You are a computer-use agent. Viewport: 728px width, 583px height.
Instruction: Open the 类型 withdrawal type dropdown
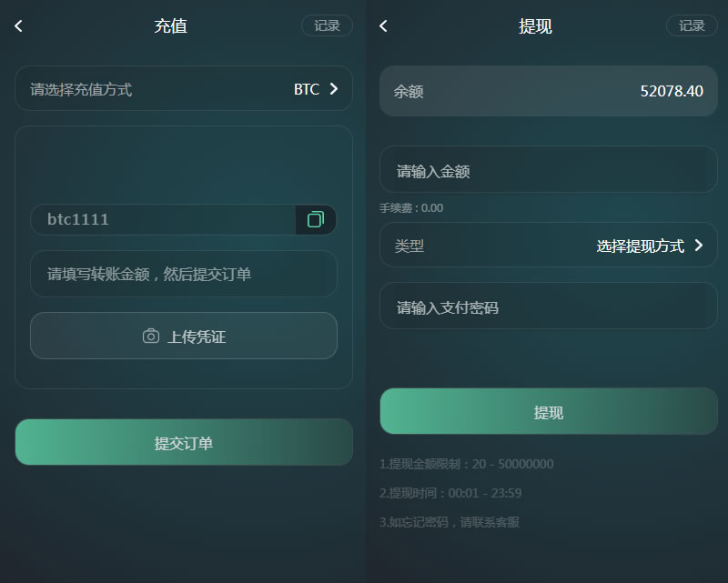coord(549,245)
